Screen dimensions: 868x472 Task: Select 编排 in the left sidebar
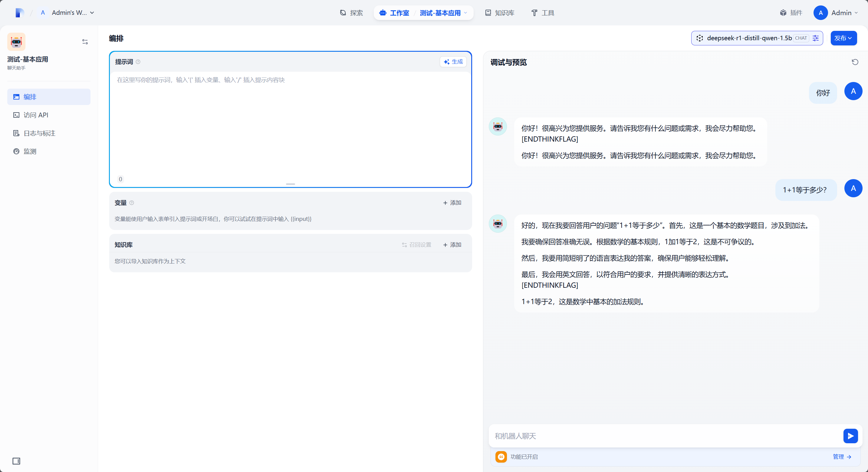pos(30,97)
